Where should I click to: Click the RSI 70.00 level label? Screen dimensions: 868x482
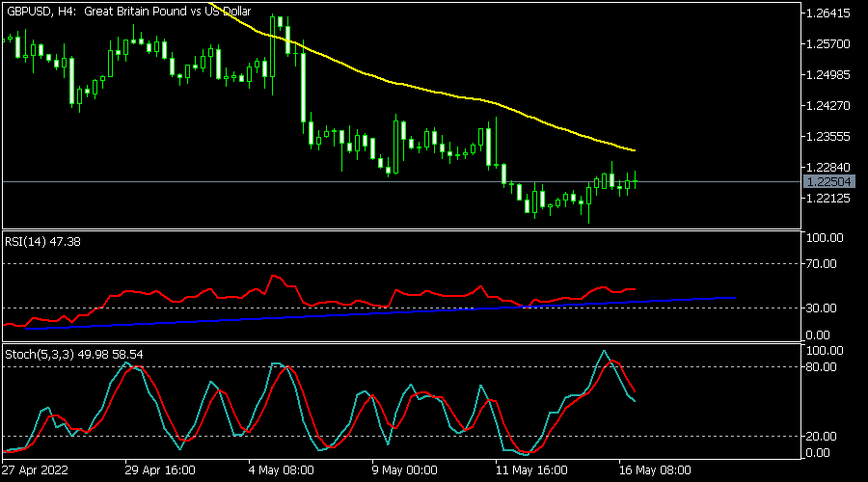[x=822, y=264]
